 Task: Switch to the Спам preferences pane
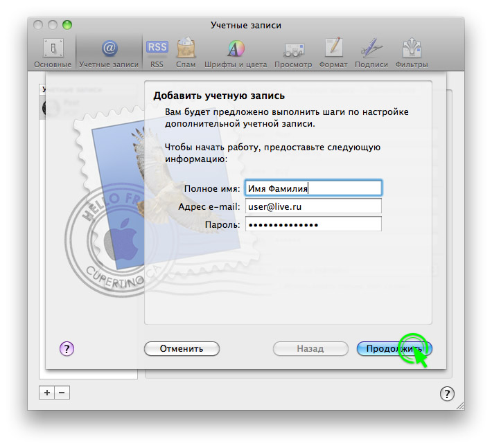[x=185, y=53]
